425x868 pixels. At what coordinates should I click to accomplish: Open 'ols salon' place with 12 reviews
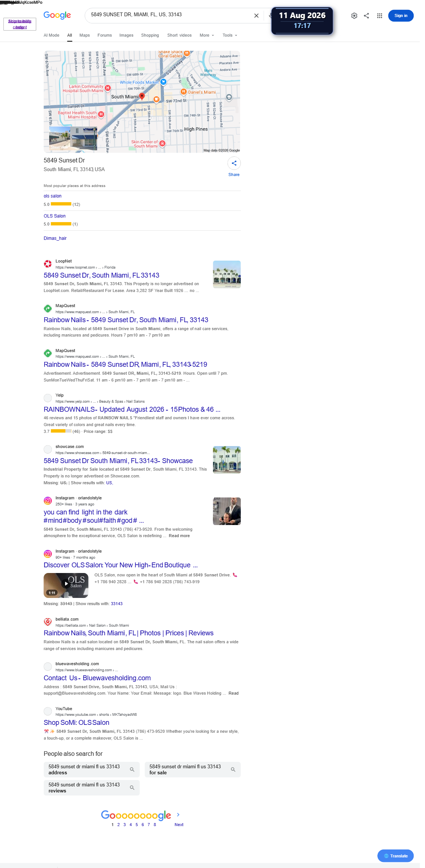pyautogui.click(x=53, y=196)
